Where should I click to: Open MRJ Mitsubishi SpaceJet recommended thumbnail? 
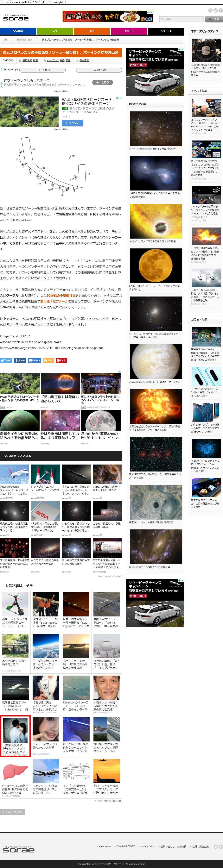click(15, 474)
